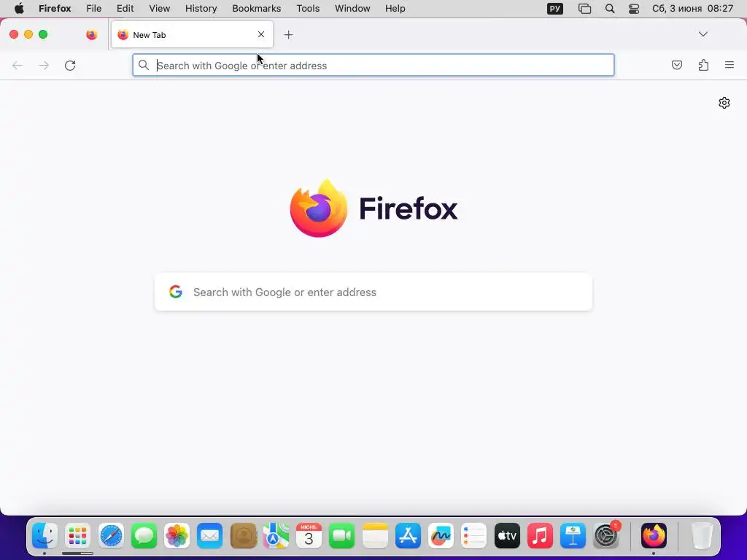The width and height of the screenshot is (747, 560).
Task: Close the New Tab tab
Action: [x=261, y=34]
